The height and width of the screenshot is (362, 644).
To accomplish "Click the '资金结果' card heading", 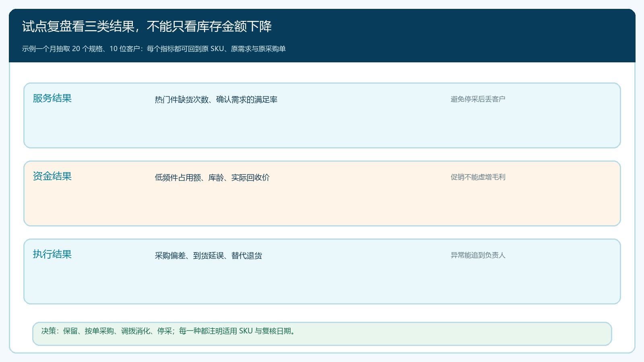I will tap(52, 176).
